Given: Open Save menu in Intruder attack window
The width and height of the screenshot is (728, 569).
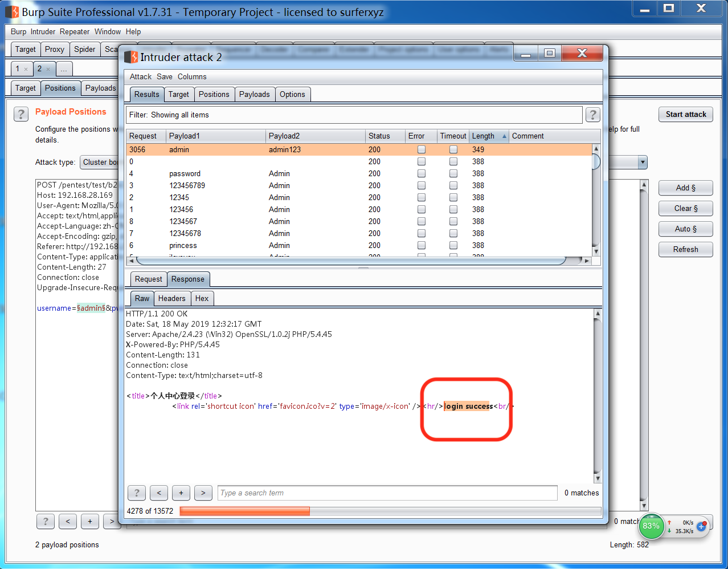Looking at the screenshot, I should [165, 76].
